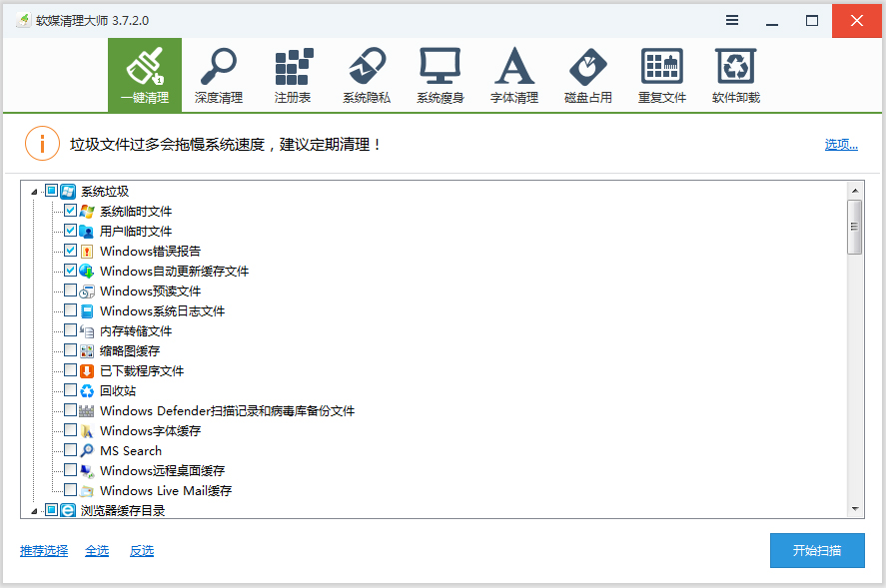Open the 软件卸载 uninstaller tool
Viewport: 886px width, 588px height.
(735, 75)
